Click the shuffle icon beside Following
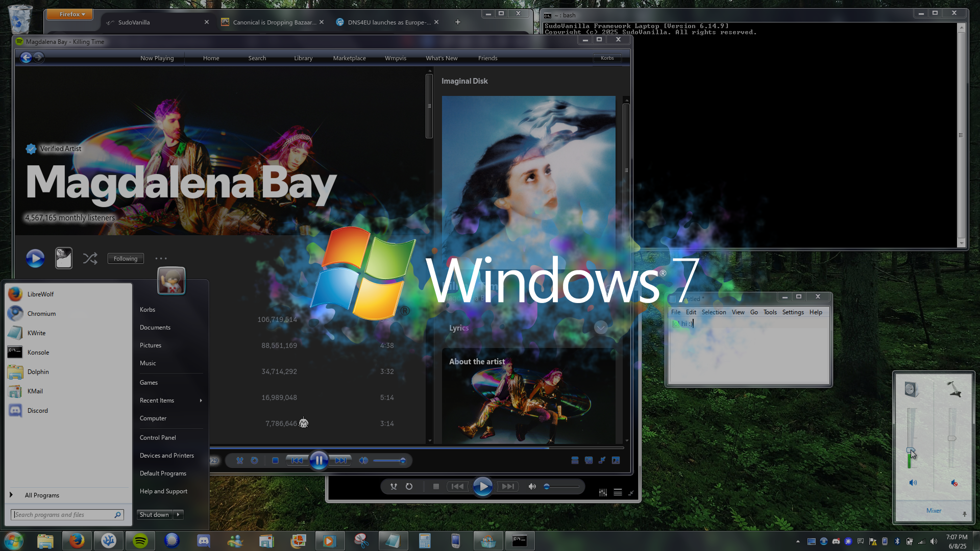980x551 pixels. pyautogui.click(x=90, y=259)
